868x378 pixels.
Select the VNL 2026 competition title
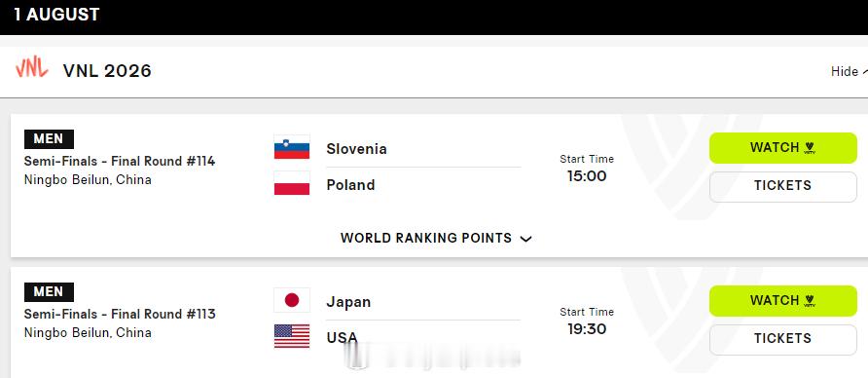107,71
